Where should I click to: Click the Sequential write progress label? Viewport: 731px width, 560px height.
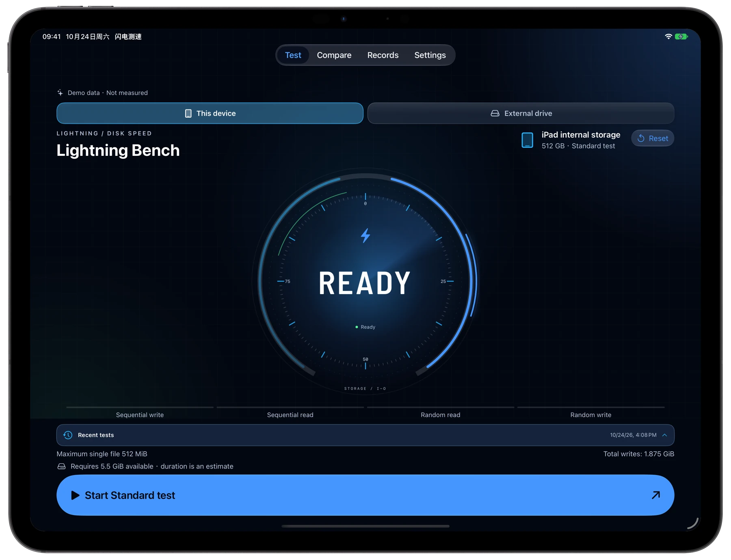point(140,415)
